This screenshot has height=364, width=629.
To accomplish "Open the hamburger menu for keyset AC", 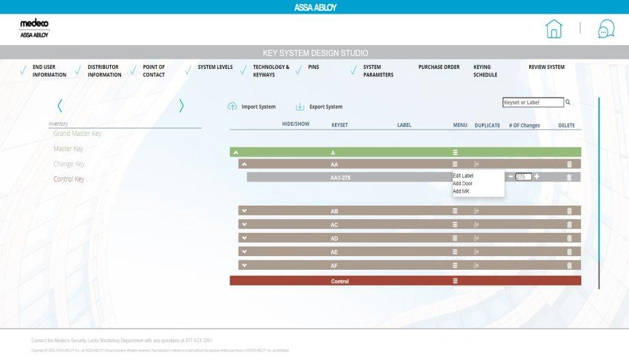I will [x=455, y=225].
